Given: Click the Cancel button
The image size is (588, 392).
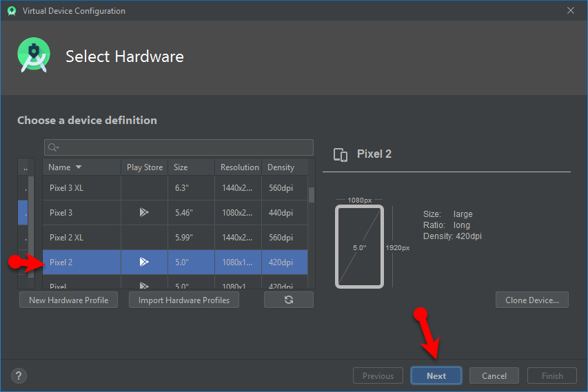Looking at the screenshot, I should [494, 375].
